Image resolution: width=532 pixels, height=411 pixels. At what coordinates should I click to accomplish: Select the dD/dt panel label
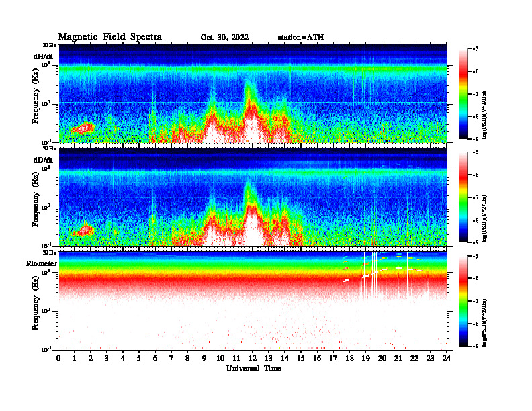click(43, 160)
